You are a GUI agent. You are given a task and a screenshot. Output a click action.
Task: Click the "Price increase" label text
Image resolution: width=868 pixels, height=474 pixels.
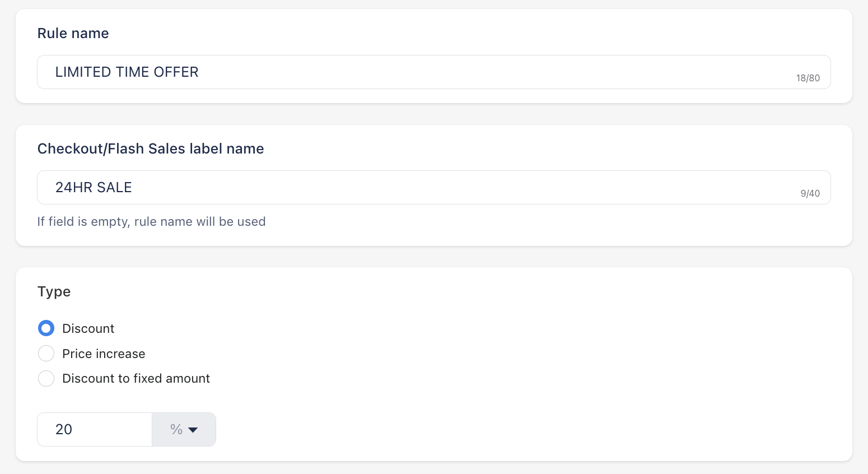point(104,354)
